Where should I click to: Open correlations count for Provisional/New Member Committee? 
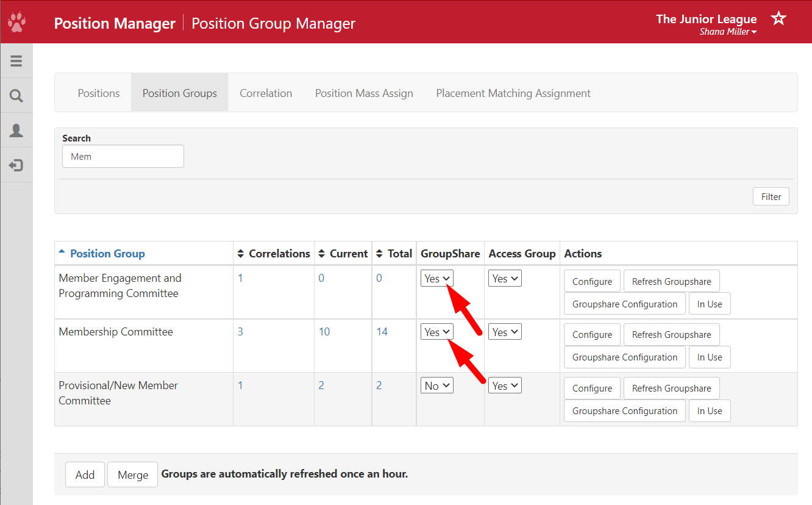point(240,385)
